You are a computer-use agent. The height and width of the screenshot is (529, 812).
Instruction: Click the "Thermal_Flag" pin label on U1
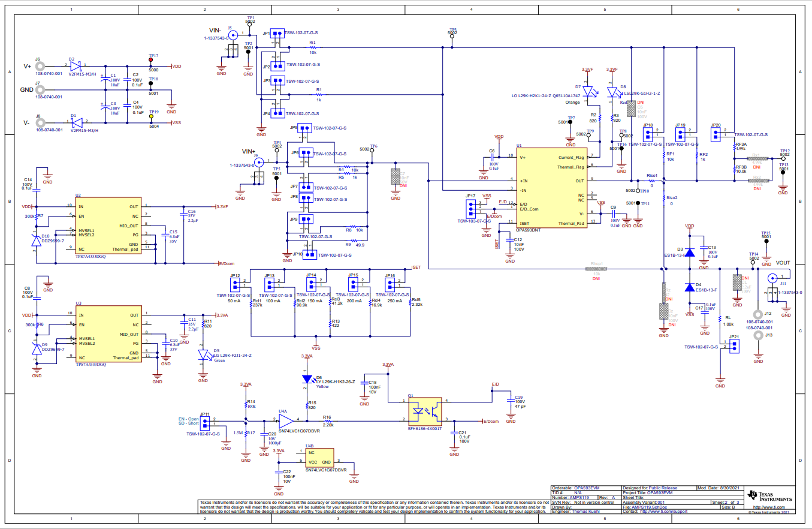click(569, 166)
